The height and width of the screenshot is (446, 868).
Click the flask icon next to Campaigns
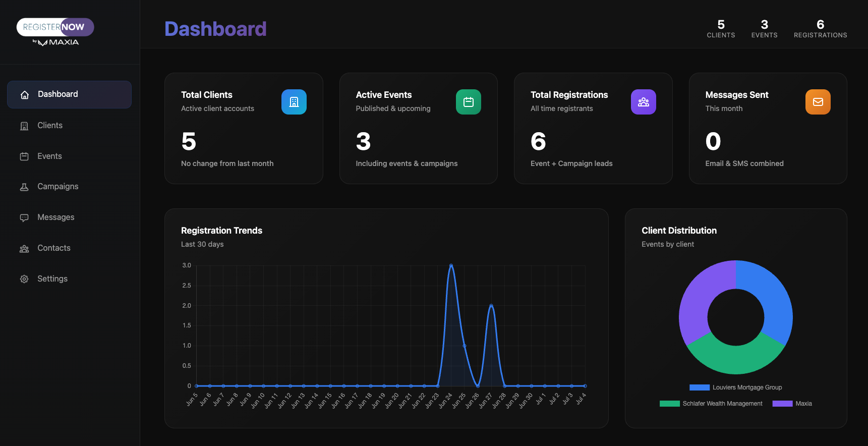[x=24, y=187]
